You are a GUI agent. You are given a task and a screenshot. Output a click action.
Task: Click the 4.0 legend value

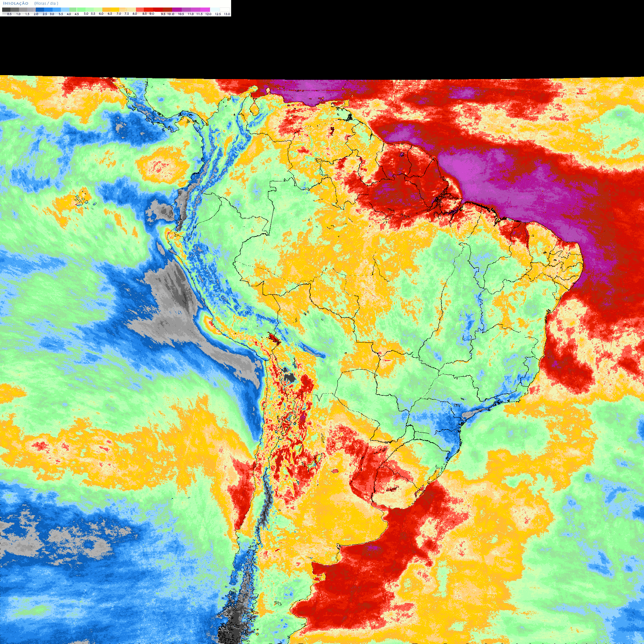click(69, 14)
